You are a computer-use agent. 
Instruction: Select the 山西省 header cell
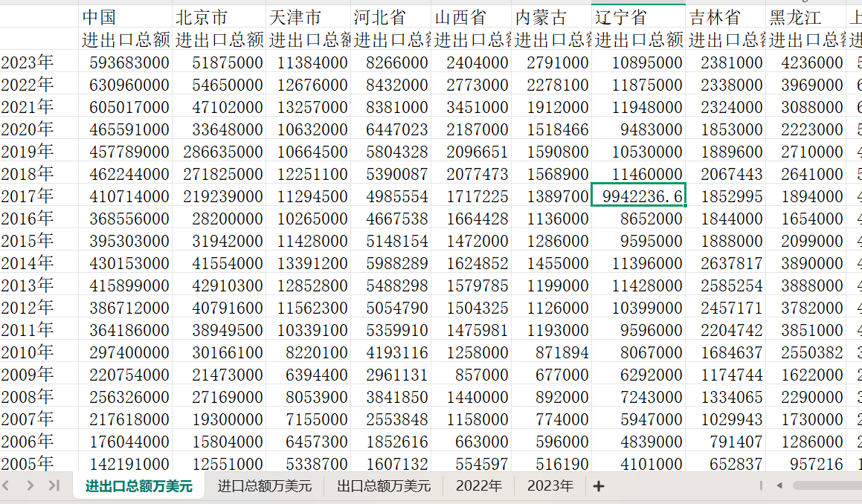[471, 17]
